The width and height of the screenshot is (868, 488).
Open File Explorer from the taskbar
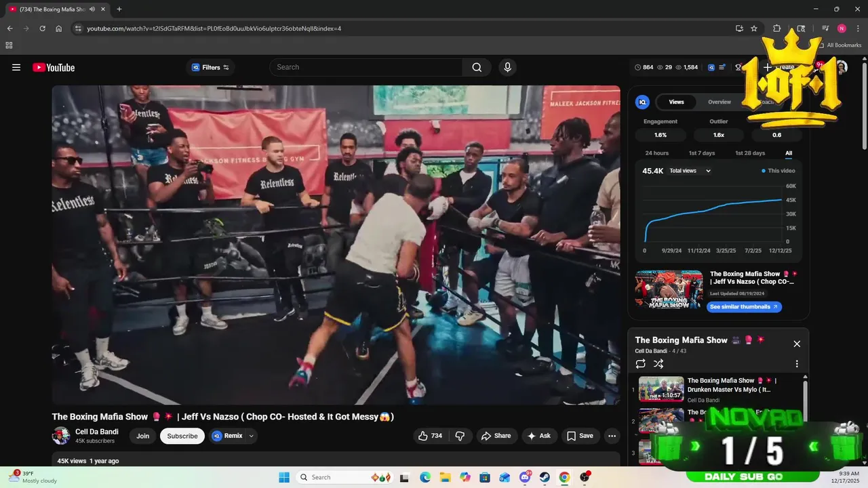pyautogui.click(x=445, y=477)
